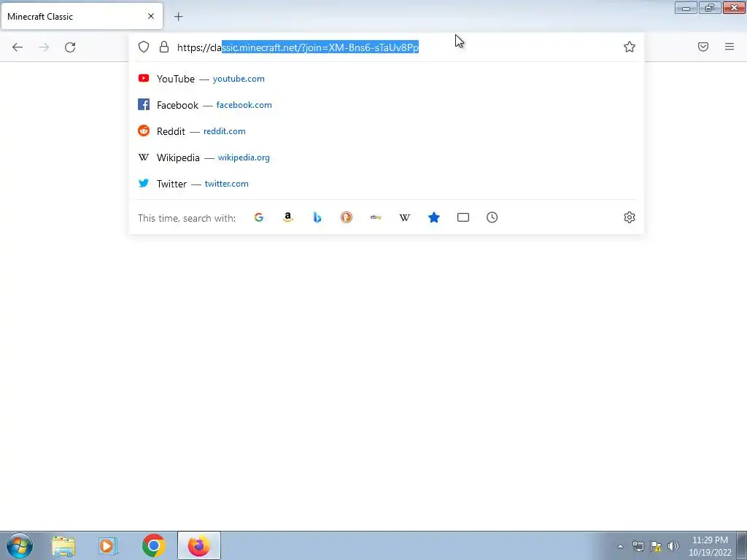
Task: Search with Bing this time
Action: click(317, 217)
